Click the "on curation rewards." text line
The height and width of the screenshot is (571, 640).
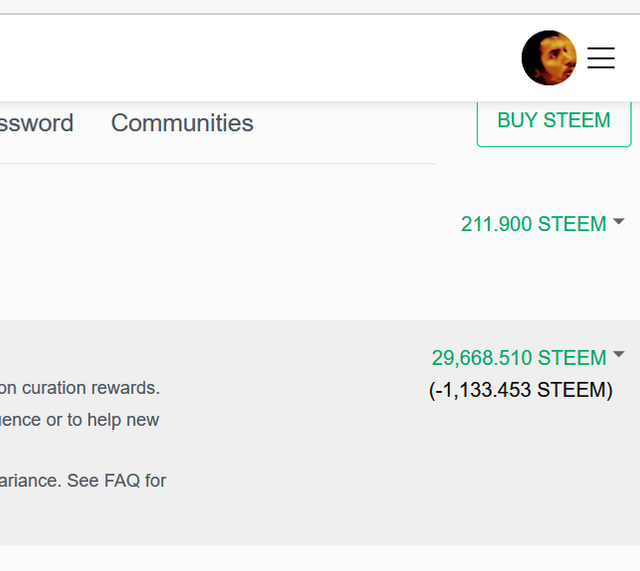pos(80,387)
